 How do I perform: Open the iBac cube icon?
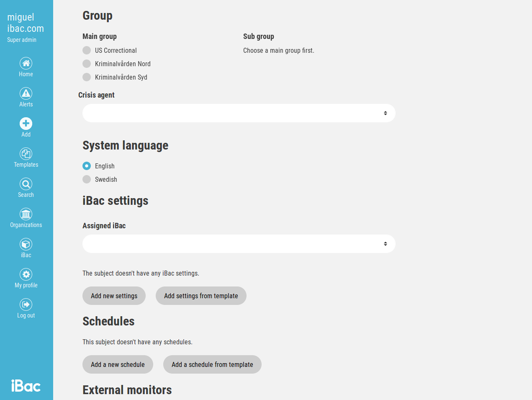pyautogui.click(x=26, y=244)
